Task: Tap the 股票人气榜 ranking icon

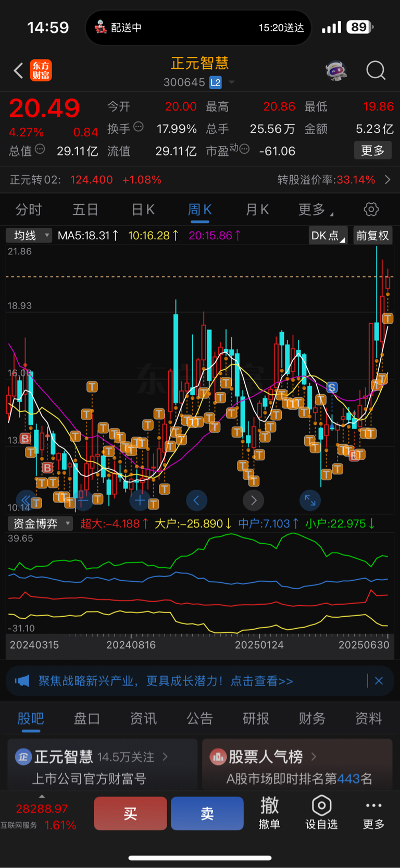Action: coord(218,756)
